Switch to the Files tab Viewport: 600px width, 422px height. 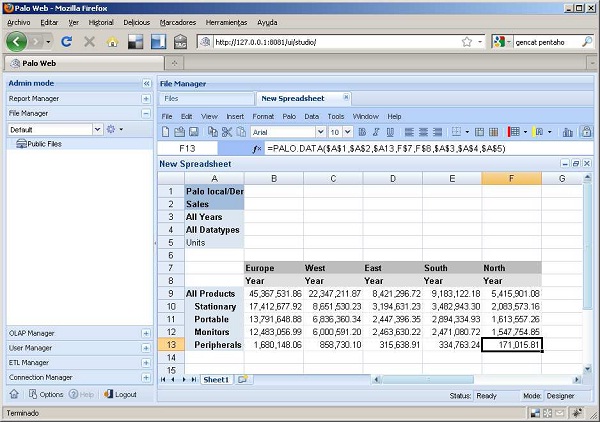(207, 99)
